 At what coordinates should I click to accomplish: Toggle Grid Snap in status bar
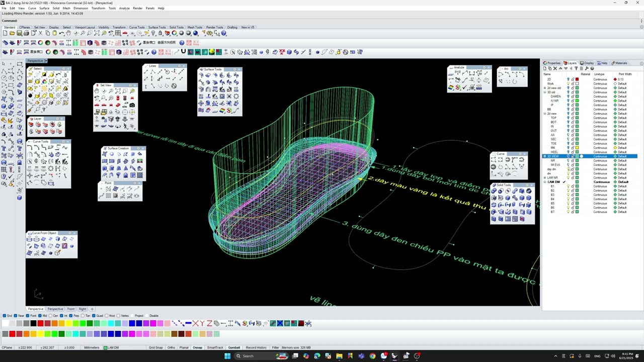(x=155, y=347)
